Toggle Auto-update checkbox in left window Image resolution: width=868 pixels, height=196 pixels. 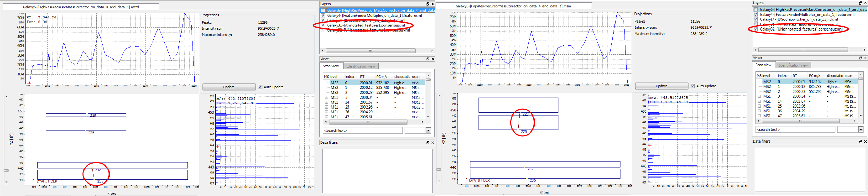(260, 87)
